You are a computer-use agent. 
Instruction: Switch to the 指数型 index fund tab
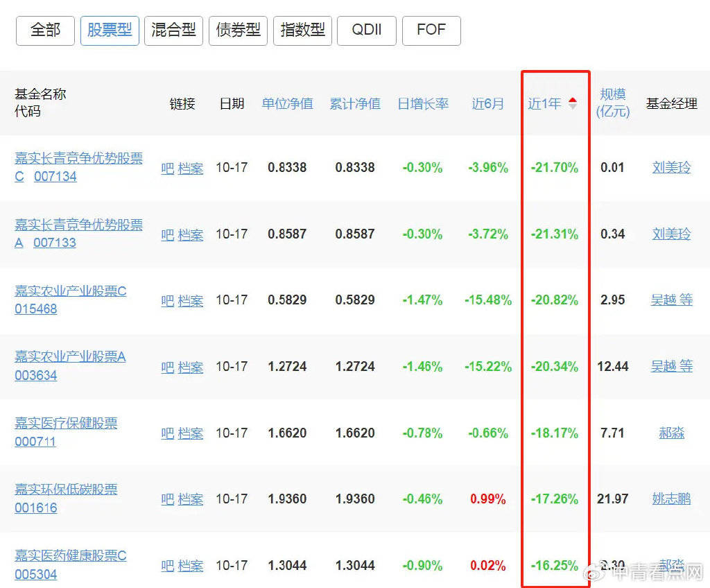pyautogui.click(x=302, y=31)
